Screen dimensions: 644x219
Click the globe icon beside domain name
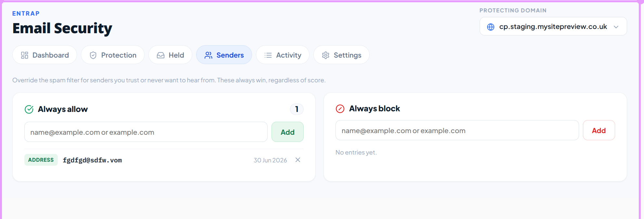point(491,27)
